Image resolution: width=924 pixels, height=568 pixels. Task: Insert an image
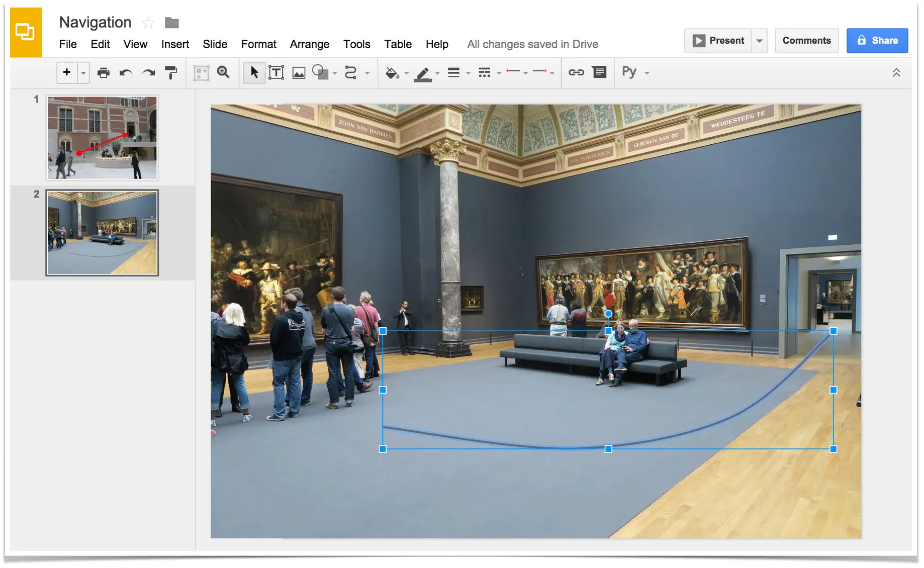[299, 73]
